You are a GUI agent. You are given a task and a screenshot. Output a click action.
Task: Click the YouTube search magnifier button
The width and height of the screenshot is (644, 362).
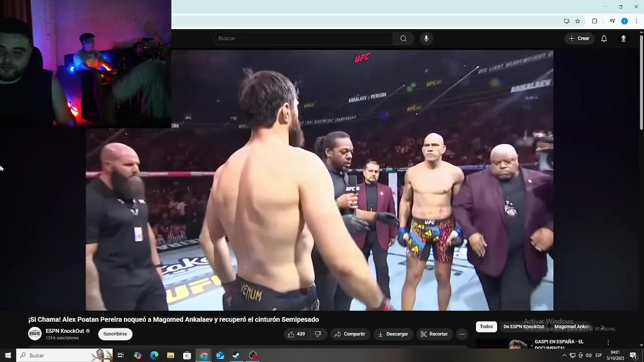404,39
